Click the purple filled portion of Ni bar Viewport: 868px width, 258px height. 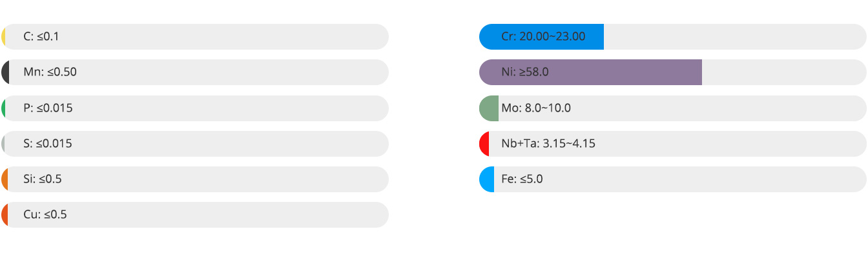tap(590, 72)
